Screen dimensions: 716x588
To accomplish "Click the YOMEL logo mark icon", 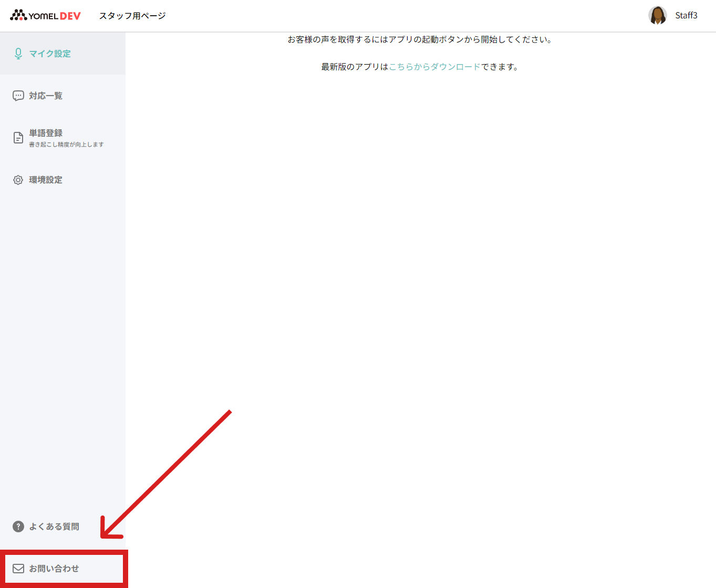I will (18, 15).
